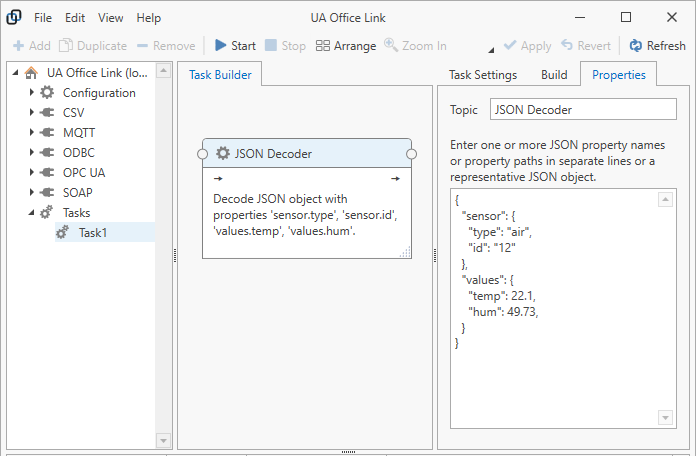The height and width of the screenshot is (456, 696).
Task: Click the Start play icon in toolbar
Action: click(x=220, y=46)
